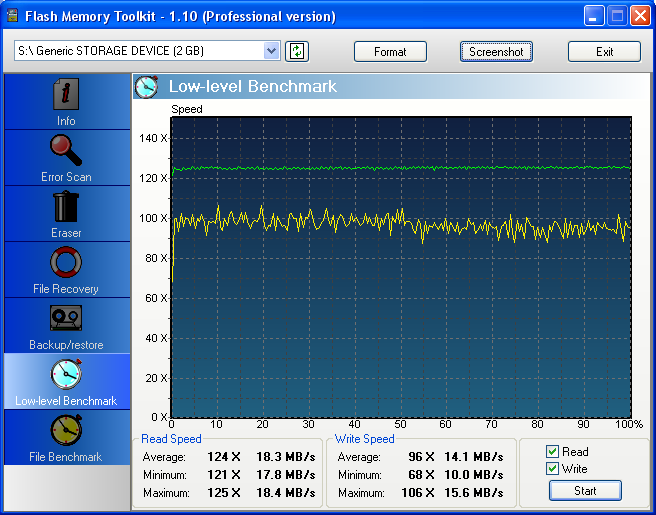Viewport: 656px width, 515px height.
Task: Open File Benchmark stopwatch icon
Action: tap(66, 430)
